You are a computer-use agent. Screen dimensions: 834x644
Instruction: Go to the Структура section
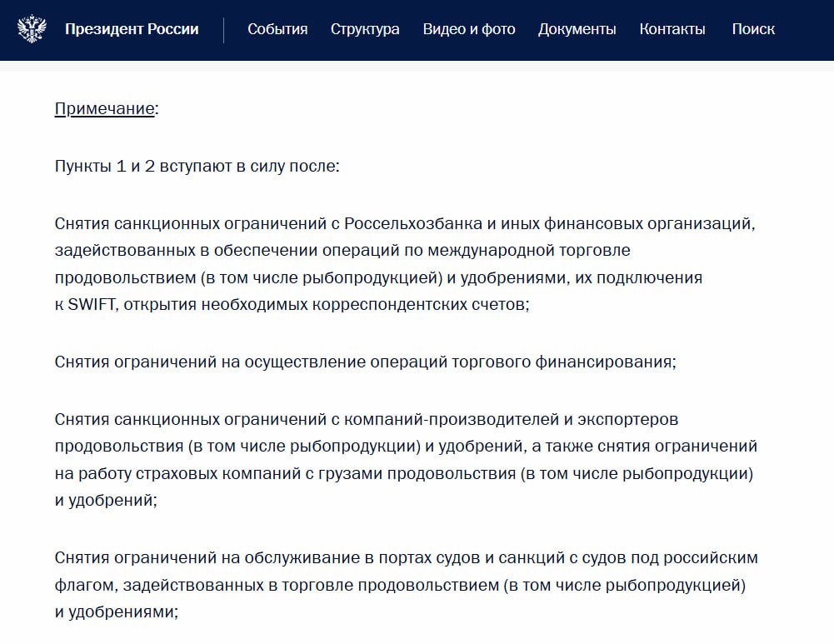pyautogui.click(x=365, y=30)
